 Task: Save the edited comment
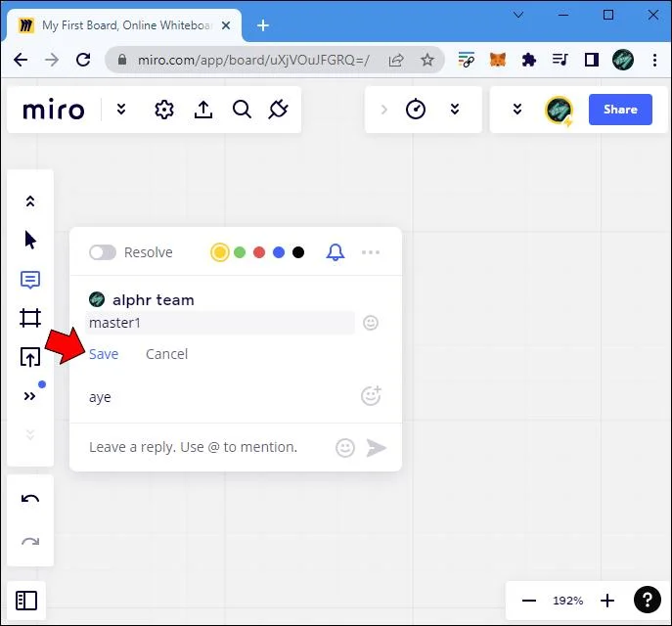[x=104, y=354]
